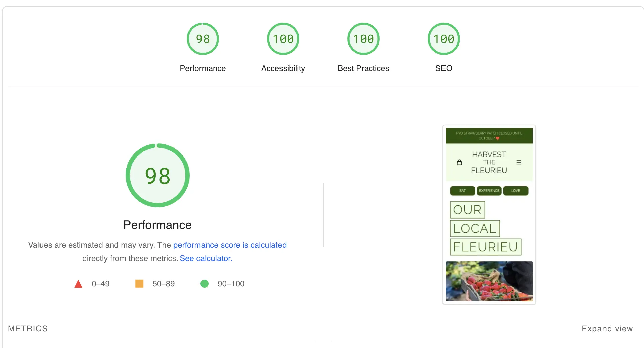Click the '0–49' range text
Screen dimensions: 644x348
pos(101,284)
